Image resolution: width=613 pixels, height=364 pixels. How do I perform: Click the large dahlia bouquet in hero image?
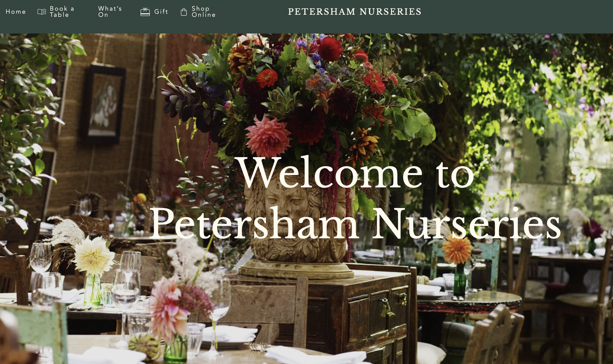click(x=303, y=96)
